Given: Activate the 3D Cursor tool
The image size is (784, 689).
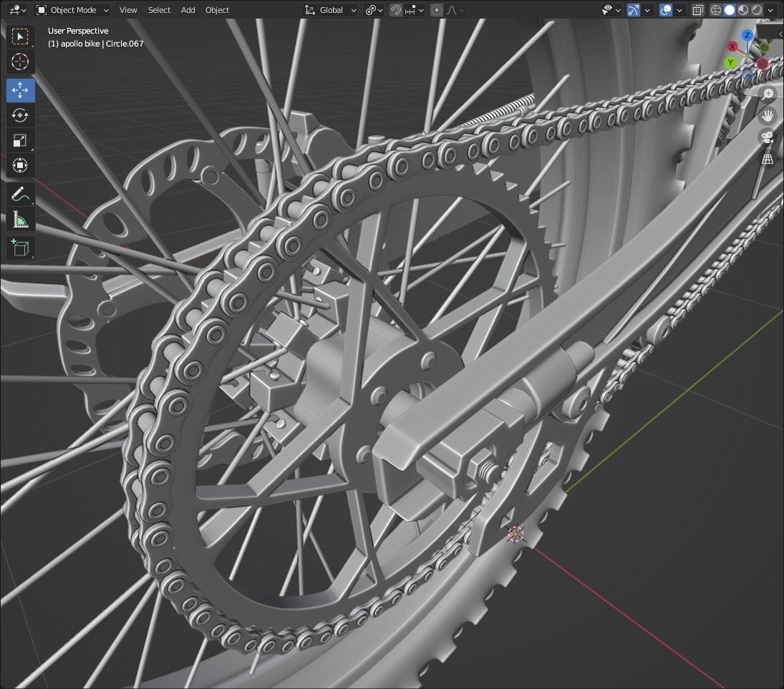Looking at the screenshot, I should pyautogui.click(x=20, y=62).
